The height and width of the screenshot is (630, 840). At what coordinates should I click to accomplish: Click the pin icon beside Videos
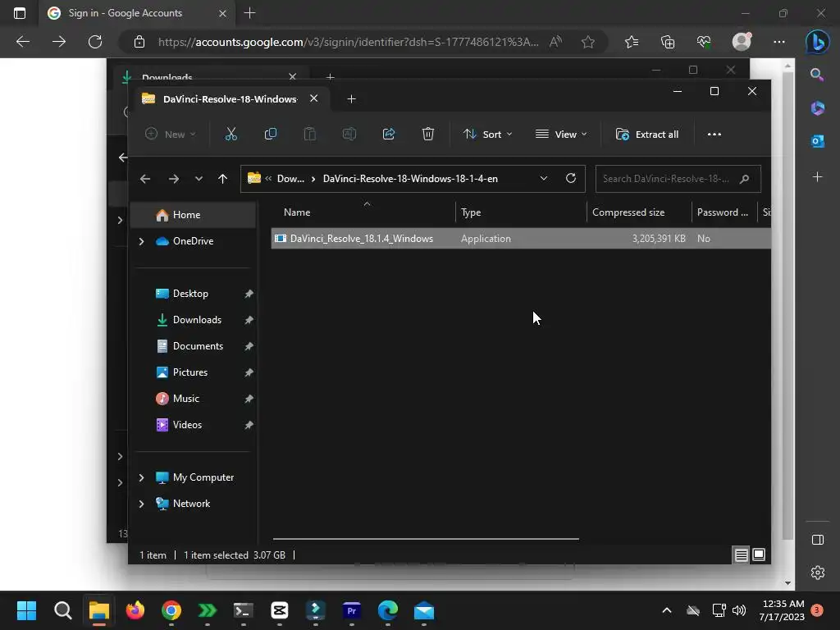point(249,425)
